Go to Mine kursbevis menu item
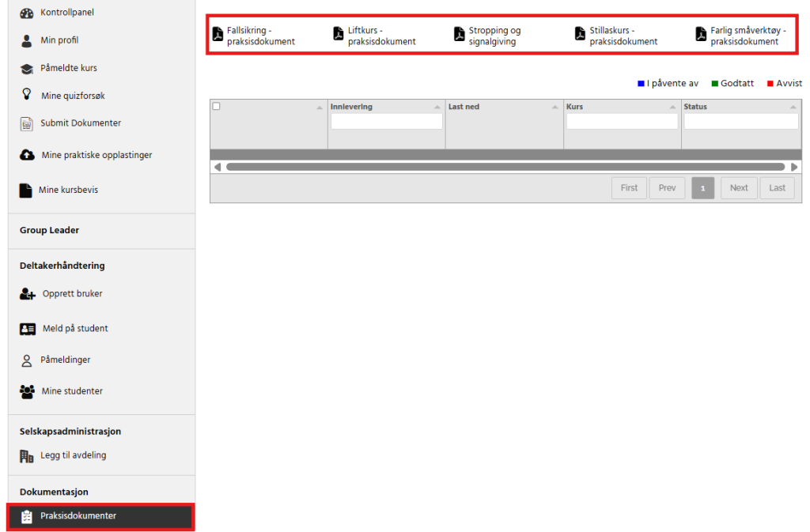 point(69,191)
